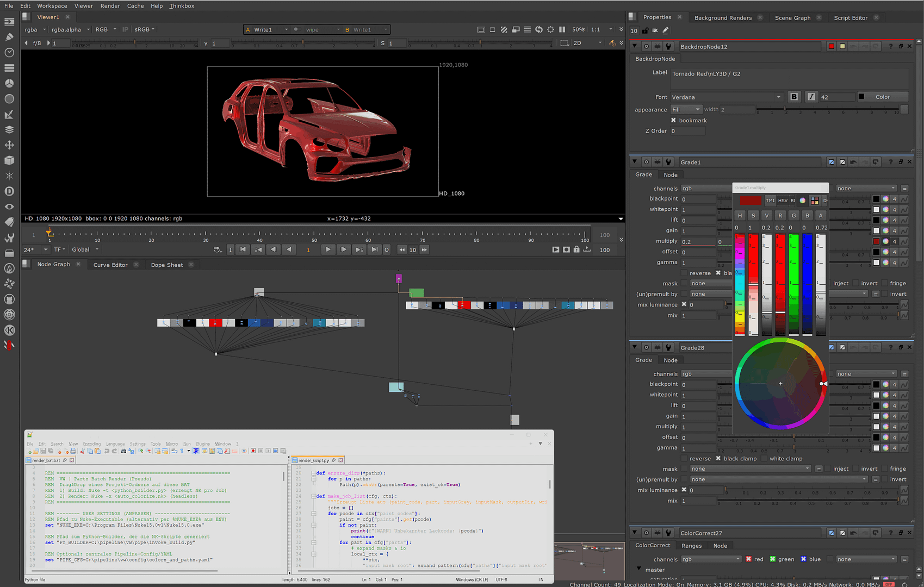Click the pause viewer updates icon

click(562, 29)
